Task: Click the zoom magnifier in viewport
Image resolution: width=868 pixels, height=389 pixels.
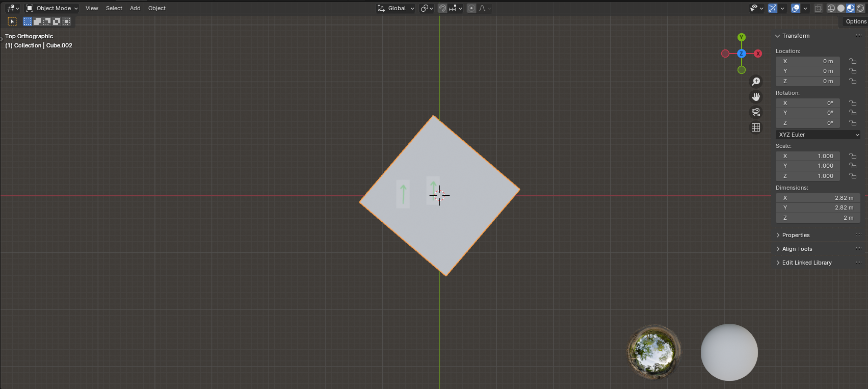Action: click(x=756, y=82)
